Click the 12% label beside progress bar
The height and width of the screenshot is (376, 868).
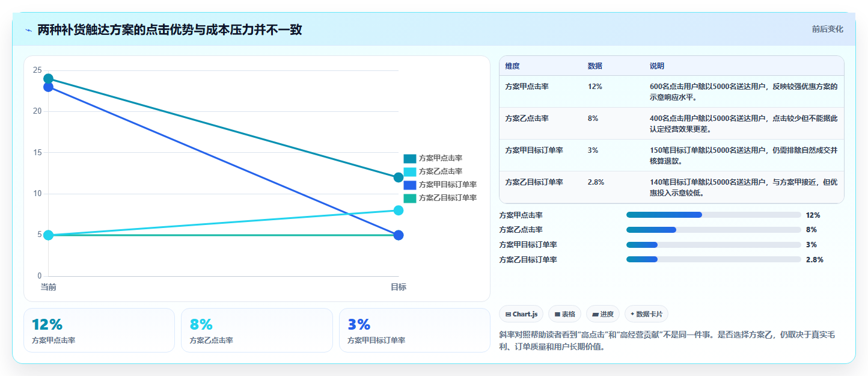(x=813, y=215)
